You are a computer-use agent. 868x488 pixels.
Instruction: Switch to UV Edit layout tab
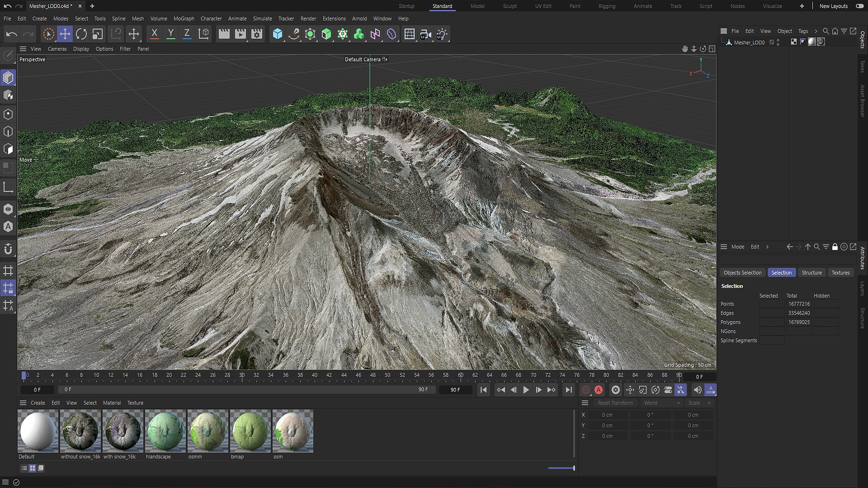coord(543,6)
